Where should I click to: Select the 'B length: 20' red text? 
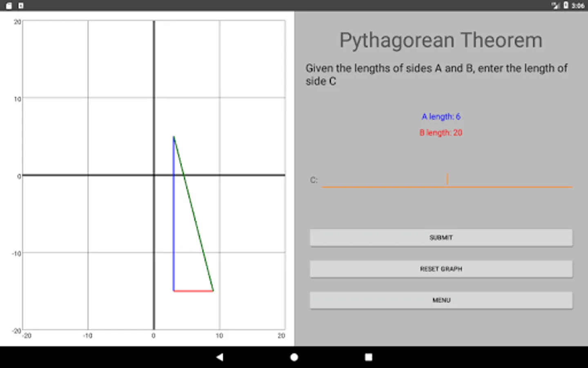(441, 132)
